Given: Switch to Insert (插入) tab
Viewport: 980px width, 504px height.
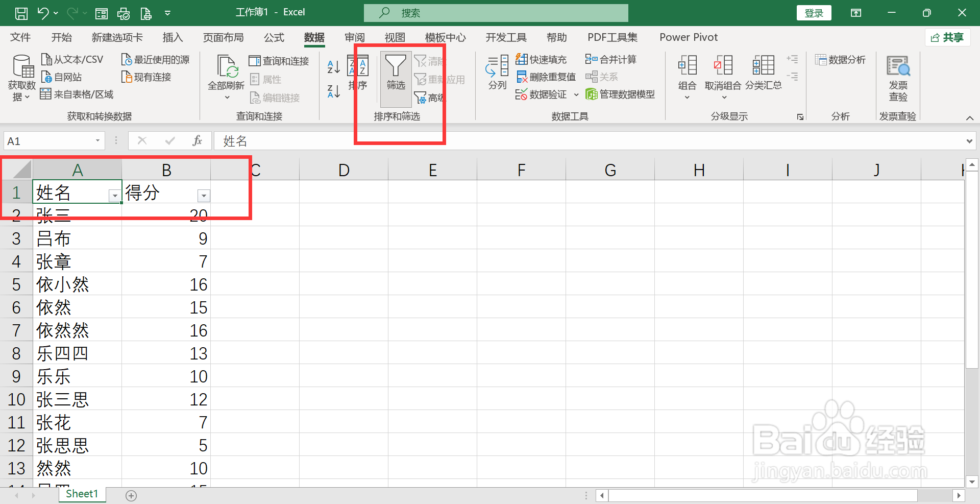Looking at the screenshot, I should 173,37.
